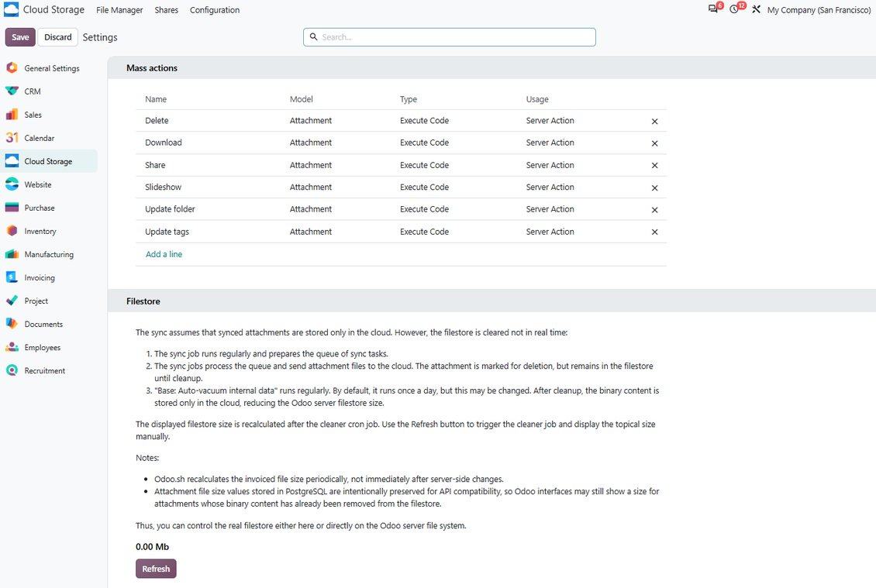The height and width of the screenshot is (588, 876).
Task: Focus the settings search field
Action: [450, 37]
